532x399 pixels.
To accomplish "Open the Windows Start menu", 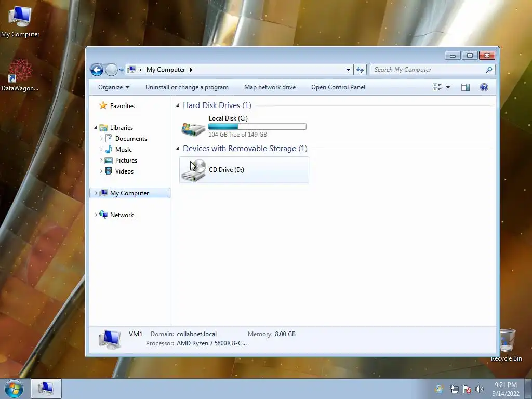I will (14, 389).
